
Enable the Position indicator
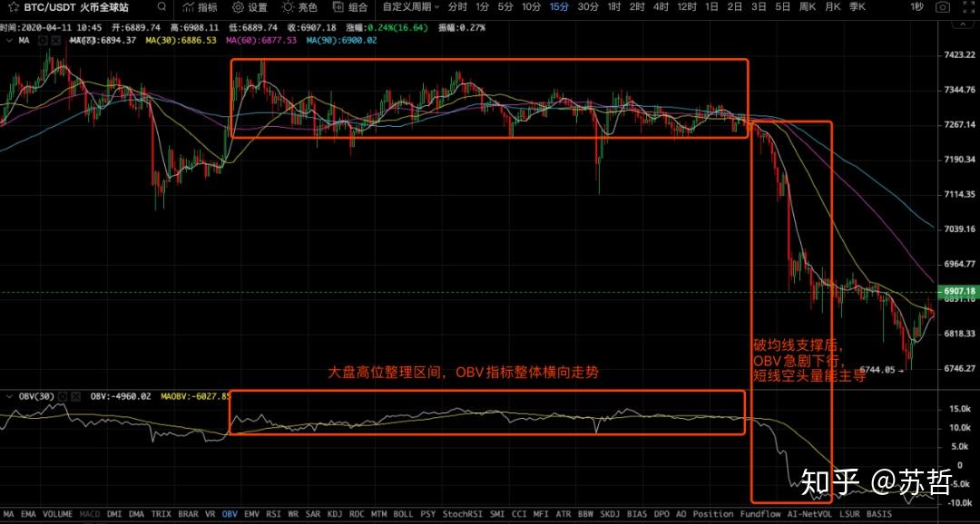point(713,514)
